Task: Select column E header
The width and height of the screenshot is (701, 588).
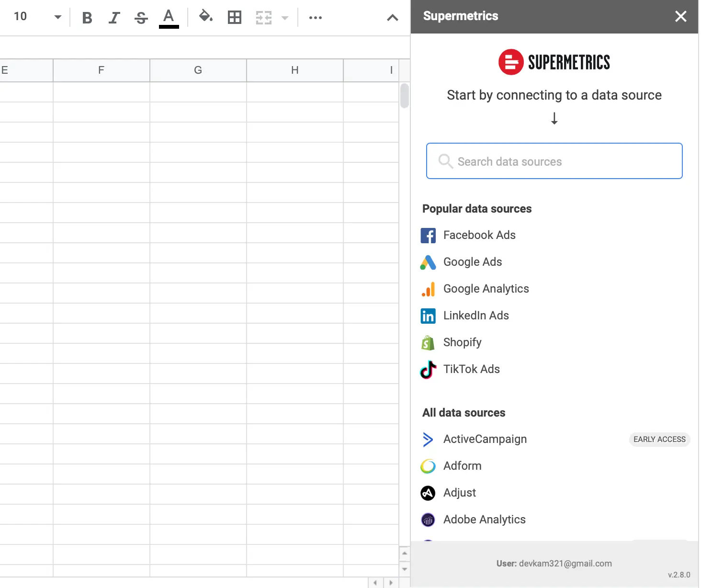Action: pos(26,70)
